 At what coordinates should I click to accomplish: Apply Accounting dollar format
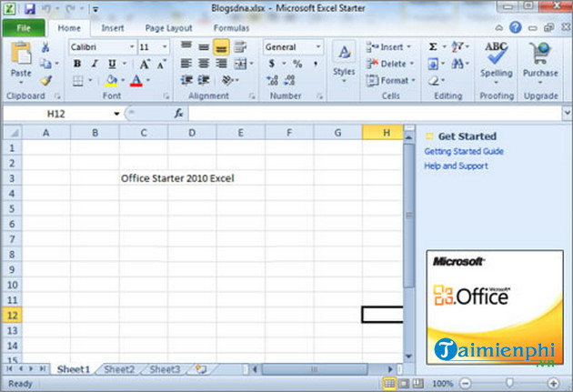pyautogui.click(x=272, y=64)
